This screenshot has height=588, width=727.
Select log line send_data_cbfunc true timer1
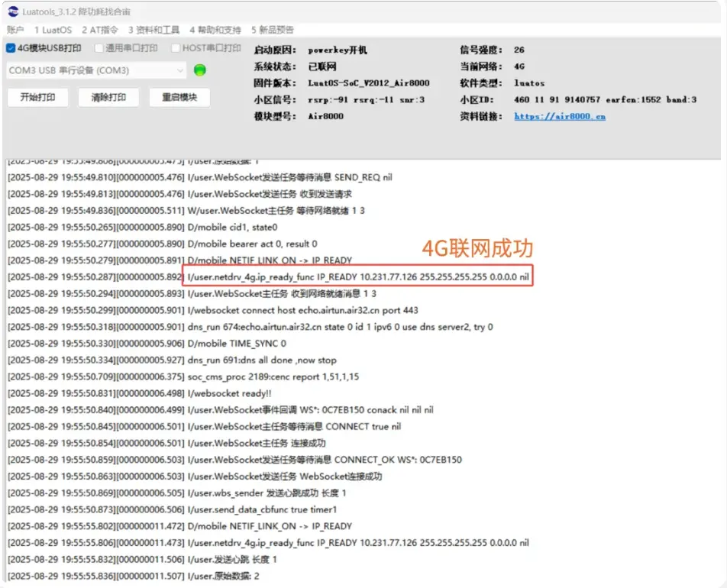pyautogui.click(x=172, y=509)
